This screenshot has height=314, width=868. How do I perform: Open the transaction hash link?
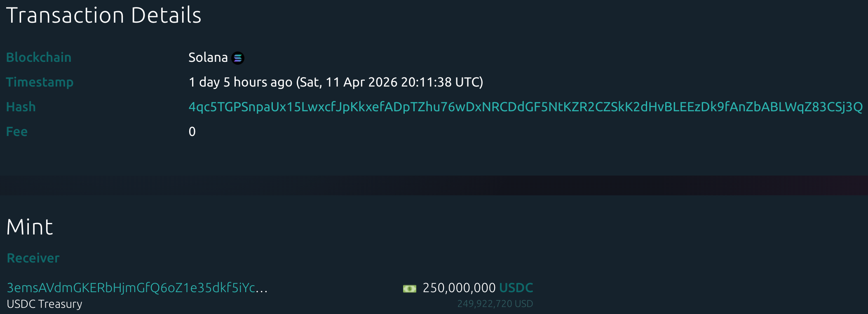(525, 107)
